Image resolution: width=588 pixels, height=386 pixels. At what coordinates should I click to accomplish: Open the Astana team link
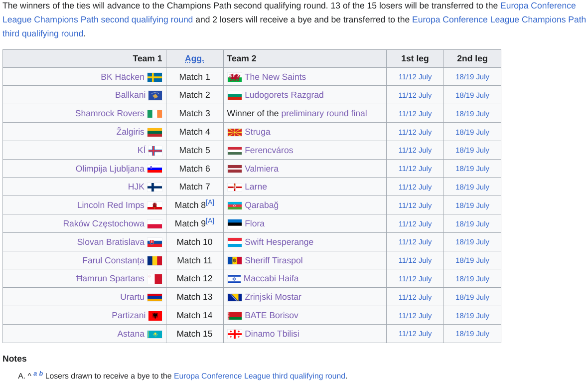pos(131,334)
